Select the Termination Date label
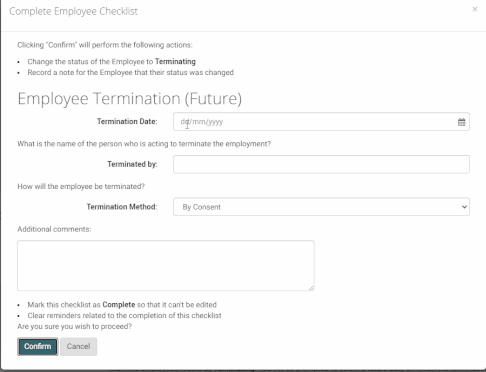The height and width of the screenshot is (372, 486). 127,122
